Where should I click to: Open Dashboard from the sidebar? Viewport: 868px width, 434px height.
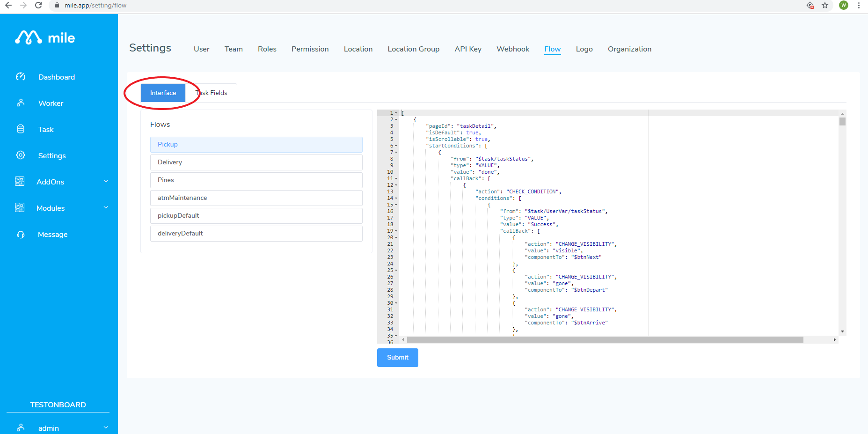click(57, 77)
